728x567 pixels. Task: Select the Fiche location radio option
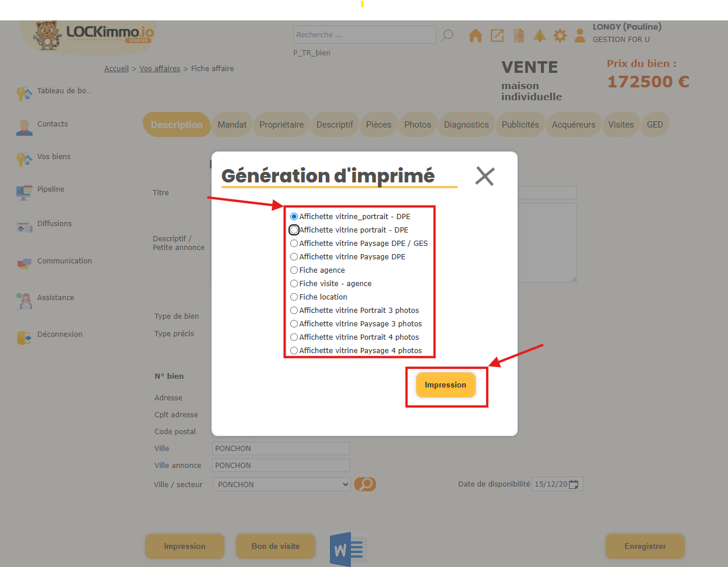click(294, 297)
